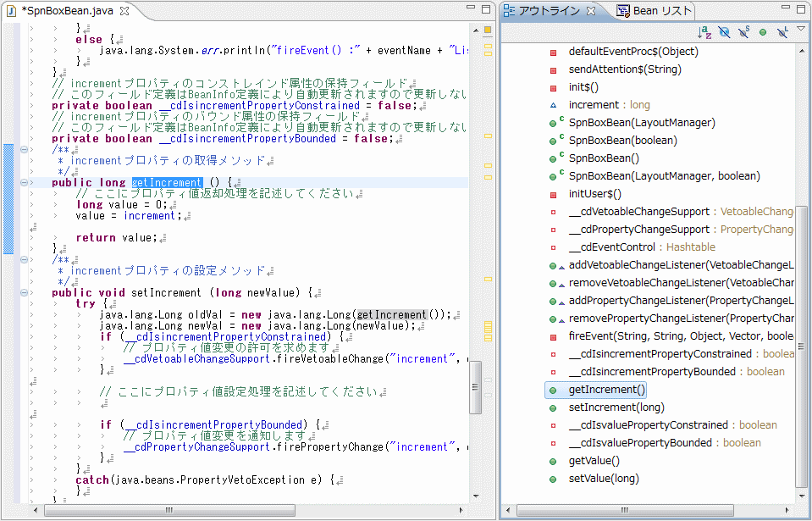
Task: Select getIncrement() in outline
Action: click(606, 390)
